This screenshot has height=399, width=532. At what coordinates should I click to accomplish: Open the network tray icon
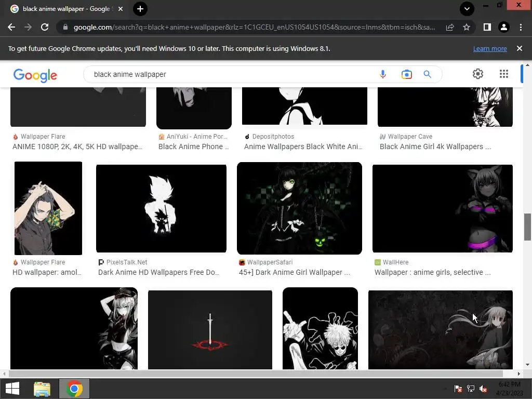point(471,389)
